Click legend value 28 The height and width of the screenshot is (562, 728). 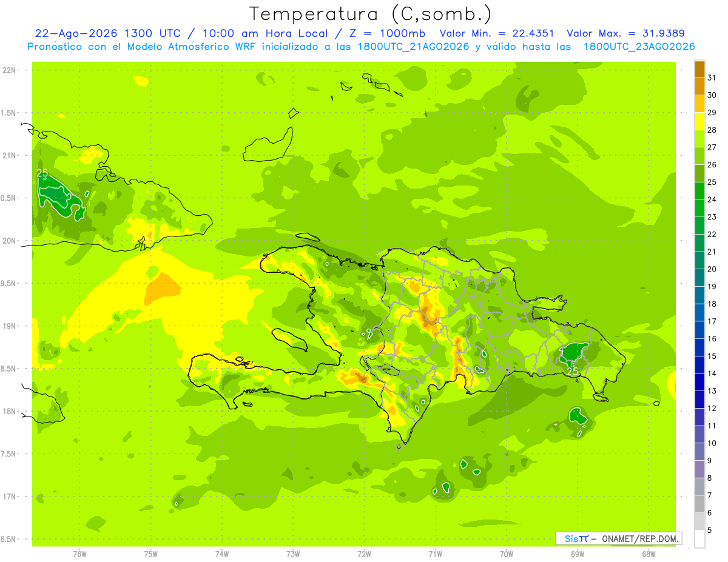coord(712,130)
